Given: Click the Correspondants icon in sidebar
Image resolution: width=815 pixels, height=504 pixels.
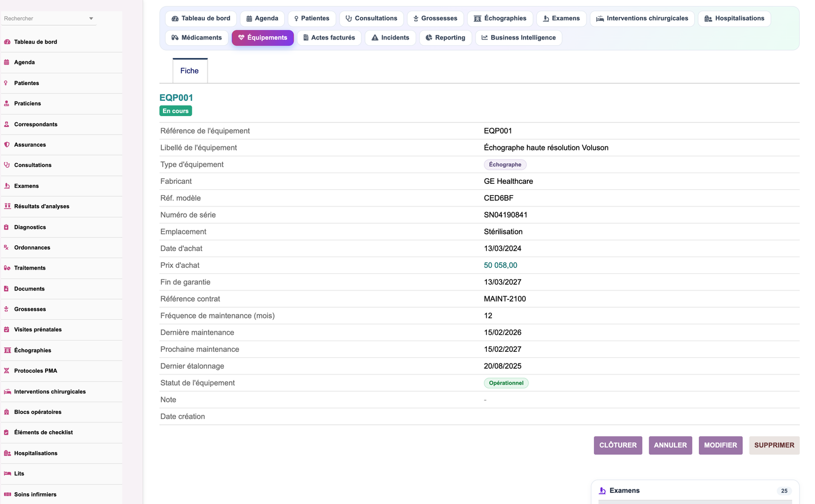Looking at the screenshot, I should tap(7, 124).
